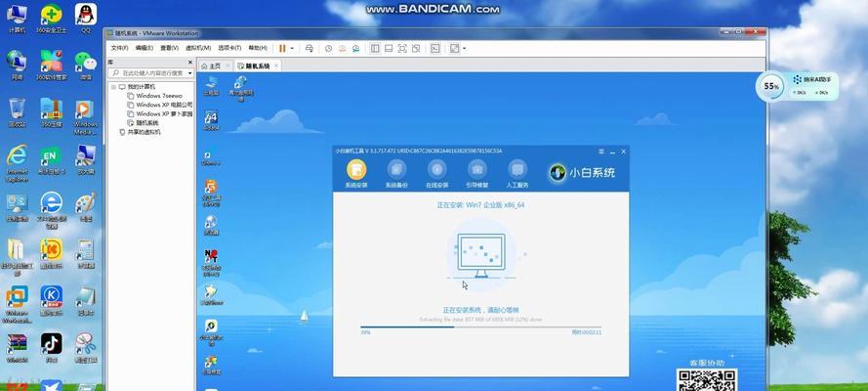
Task: Open the 系统安装 tab in 小白系统
Action: point(356,174)
